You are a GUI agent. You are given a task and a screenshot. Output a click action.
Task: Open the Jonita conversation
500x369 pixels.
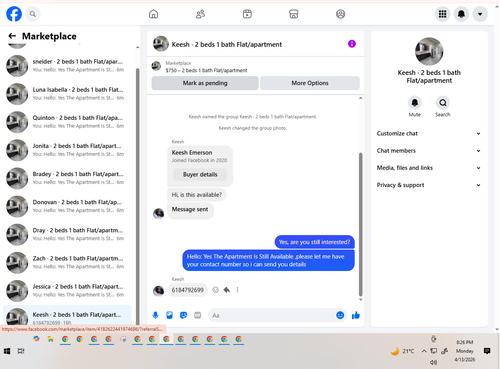coord(68,150)
